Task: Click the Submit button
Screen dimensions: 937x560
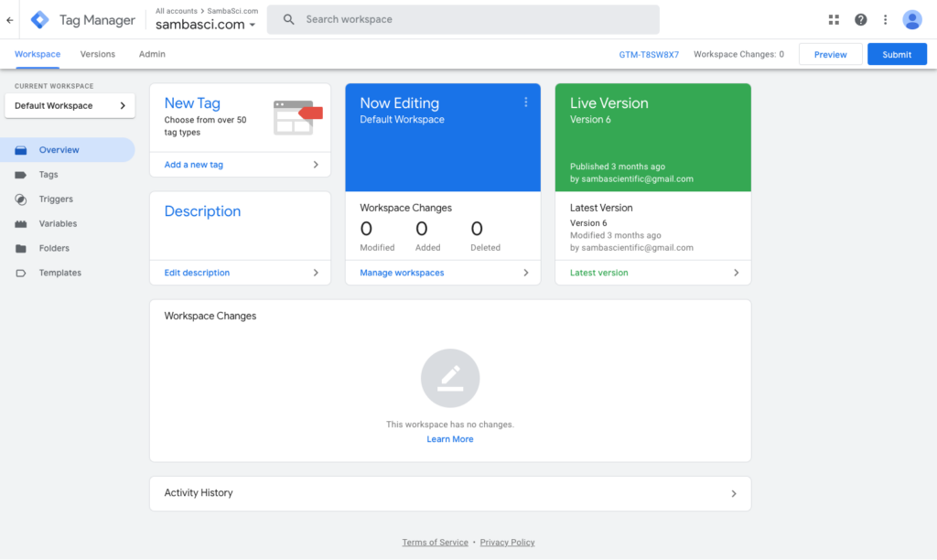Action: [897, 54]
